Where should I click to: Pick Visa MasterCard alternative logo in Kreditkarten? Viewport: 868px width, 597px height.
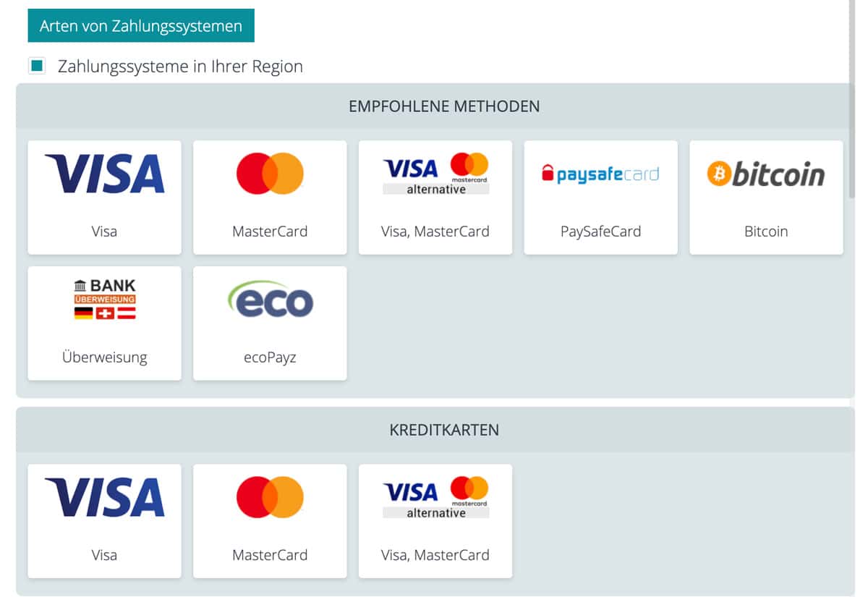coord(436,497)
